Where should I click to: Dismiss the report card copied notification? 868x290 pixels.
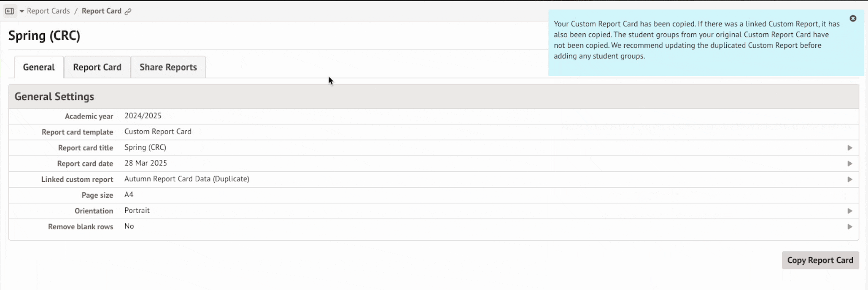click(x=853, y=19)
